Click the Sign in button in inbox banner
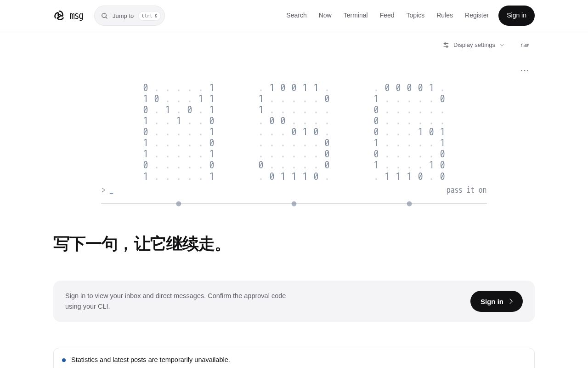The image size is (588, 368). click(x=497, y=301)
